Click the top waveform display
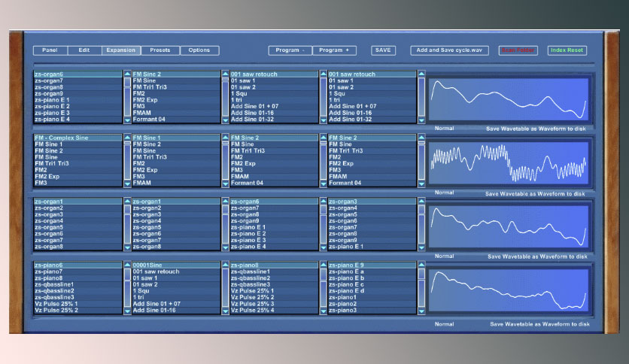Screen dimensions: 629x364 click(x=509, y=99)
